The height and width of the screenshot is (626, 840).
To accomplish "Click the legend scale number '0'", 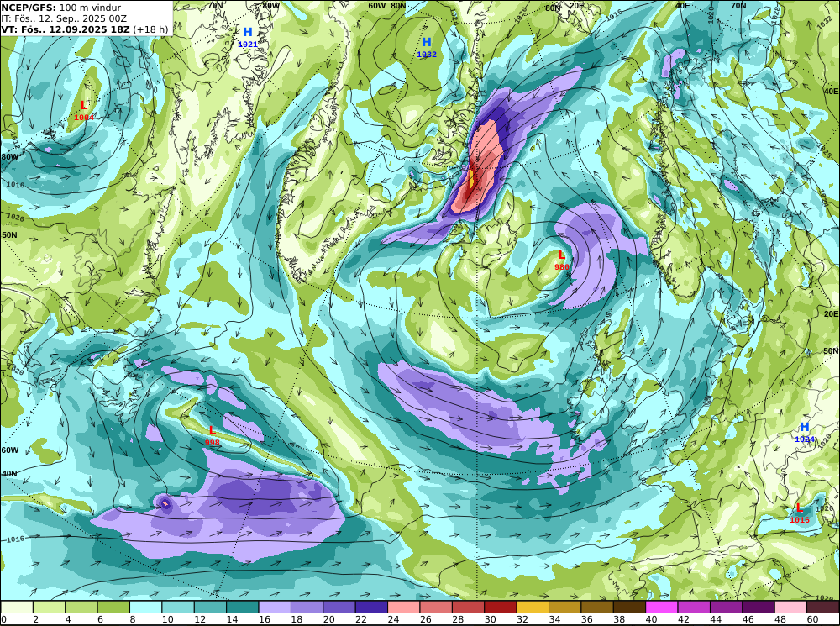I will coord(3,619).
